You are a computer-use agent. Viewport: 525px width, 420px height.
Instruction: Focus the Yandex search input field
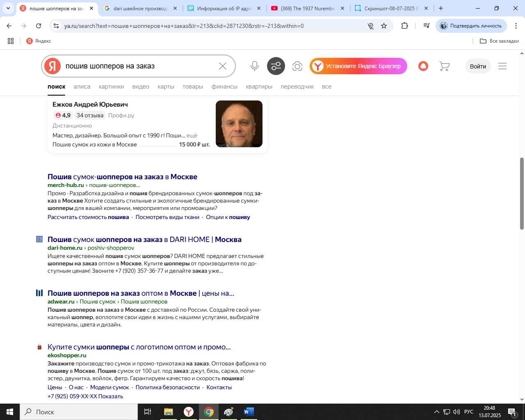(139, 66)
